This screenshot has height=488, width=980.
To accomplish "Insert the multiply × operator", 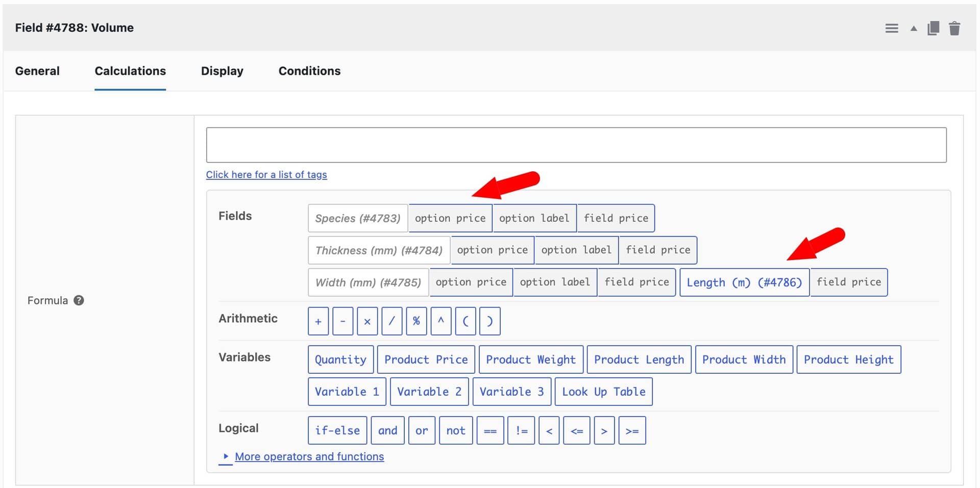I will point(367,321).
